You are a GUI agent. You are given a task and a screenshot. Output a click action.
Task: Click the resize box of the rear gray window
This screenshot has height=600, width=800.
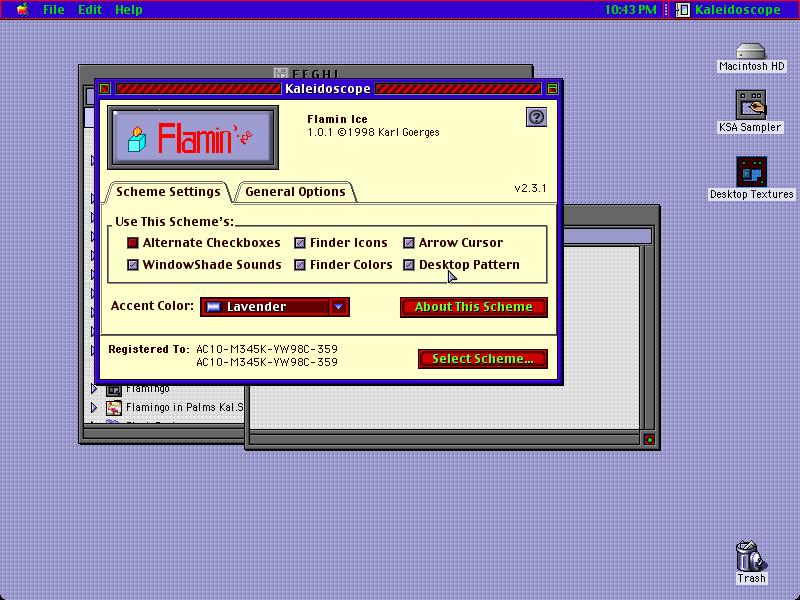pos(649,440)
